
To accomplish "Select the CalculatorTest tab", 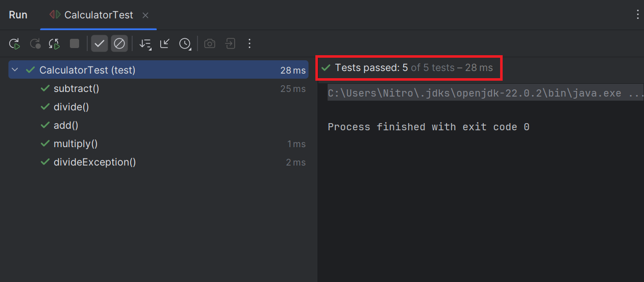I will tap(98, 15).
